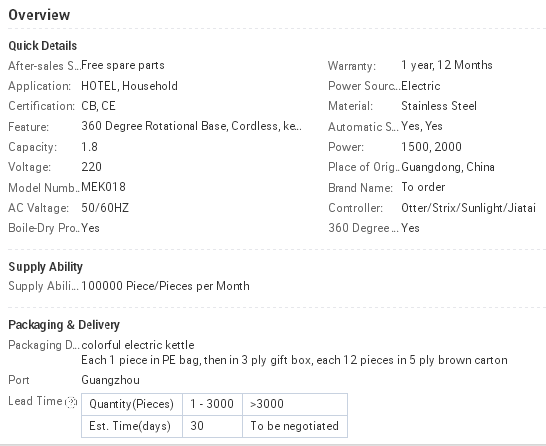Click the truncated After-sales S... label

pos(44,65)
